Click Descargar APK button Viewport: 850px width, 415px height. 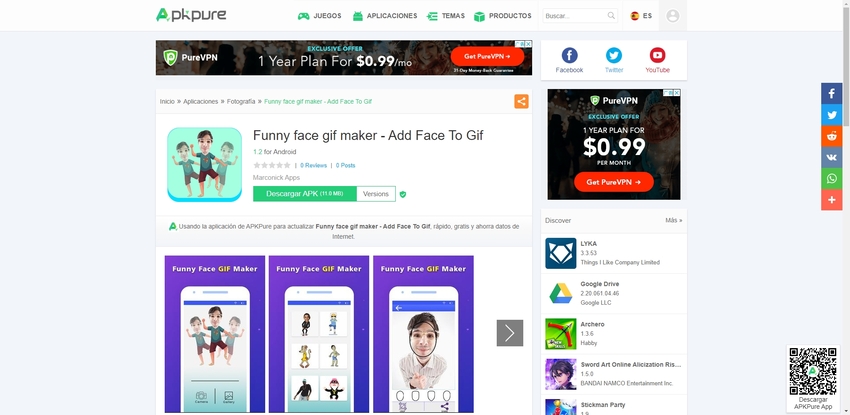(305, 193)
